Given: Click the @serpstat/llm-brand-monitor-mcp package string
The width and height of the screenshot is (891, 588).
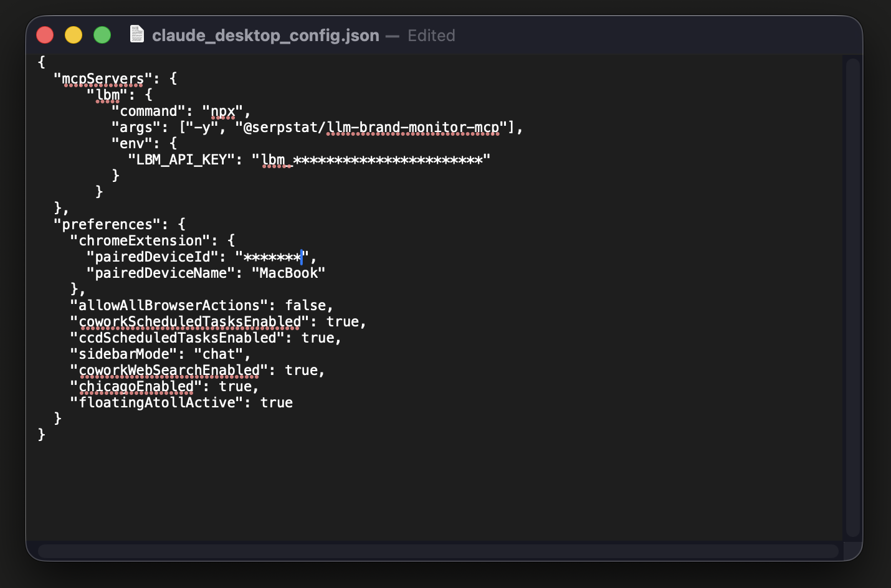Looking at the screenshot, I should [371, 127].
